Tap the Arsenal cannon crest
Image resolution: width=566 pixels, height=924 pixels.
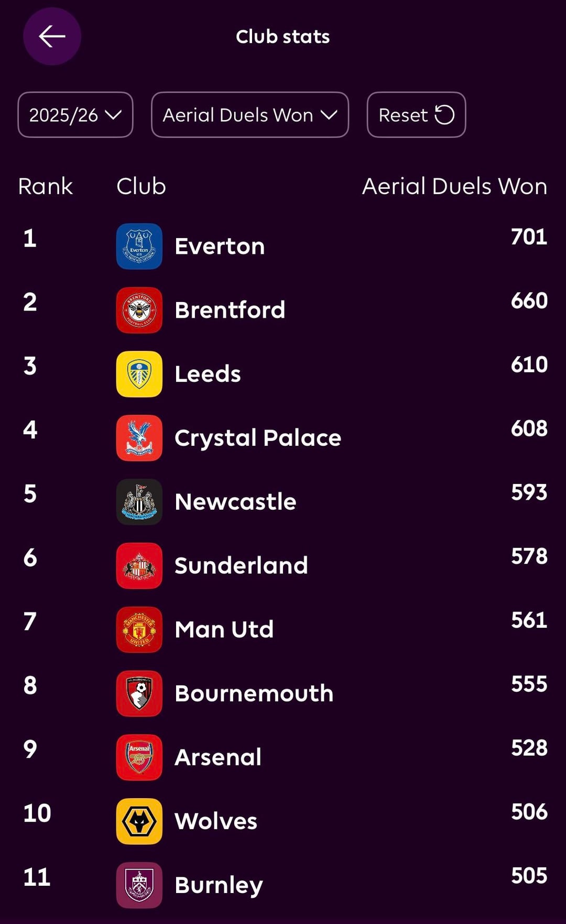[x=139, y=757]
